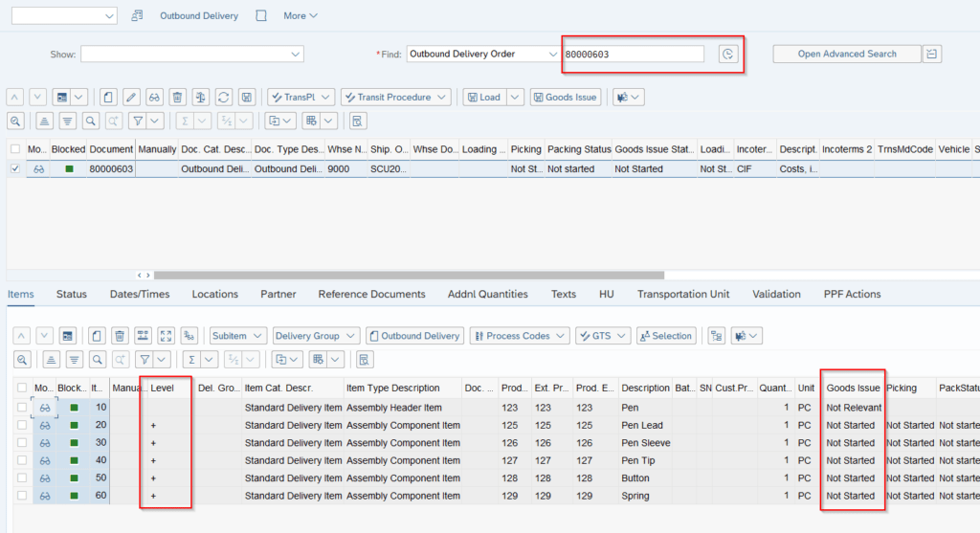The height and width of the screenshot is (533, 980).
Task: Click the expand arrows icon in the items toolbar
Action: [x=166, y=336]
